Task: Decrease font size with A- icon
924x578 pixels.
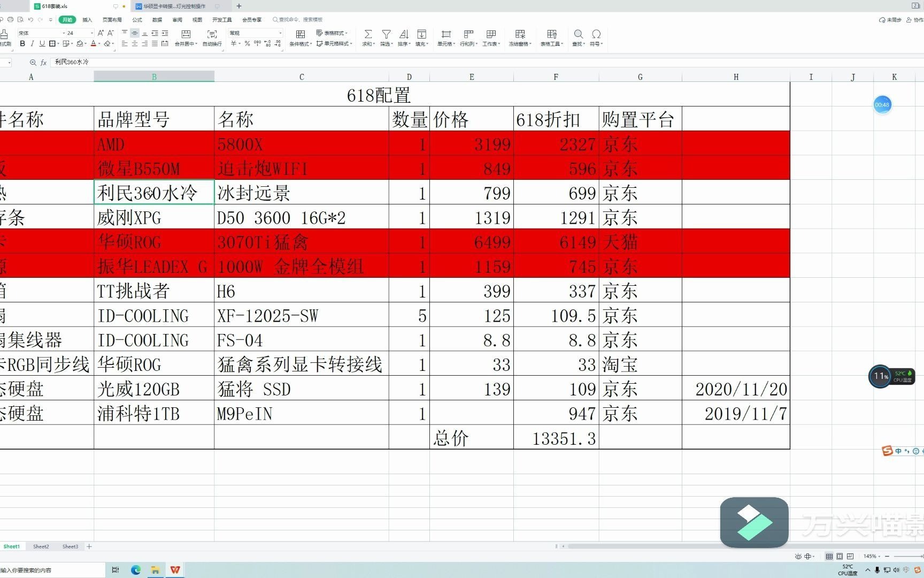Action: coord(111,33)
